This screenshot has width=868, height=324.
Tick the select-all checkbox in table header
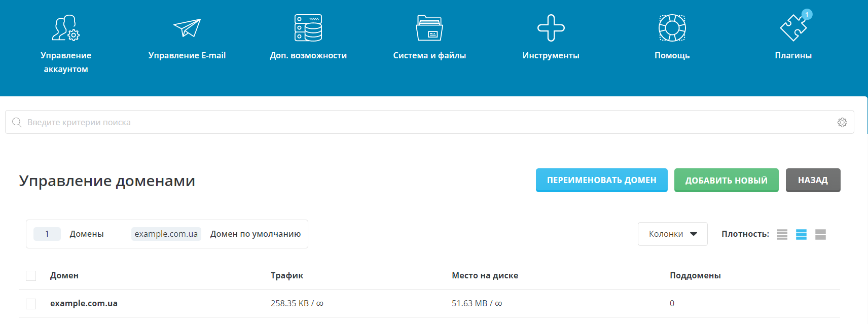coord(31,276)
